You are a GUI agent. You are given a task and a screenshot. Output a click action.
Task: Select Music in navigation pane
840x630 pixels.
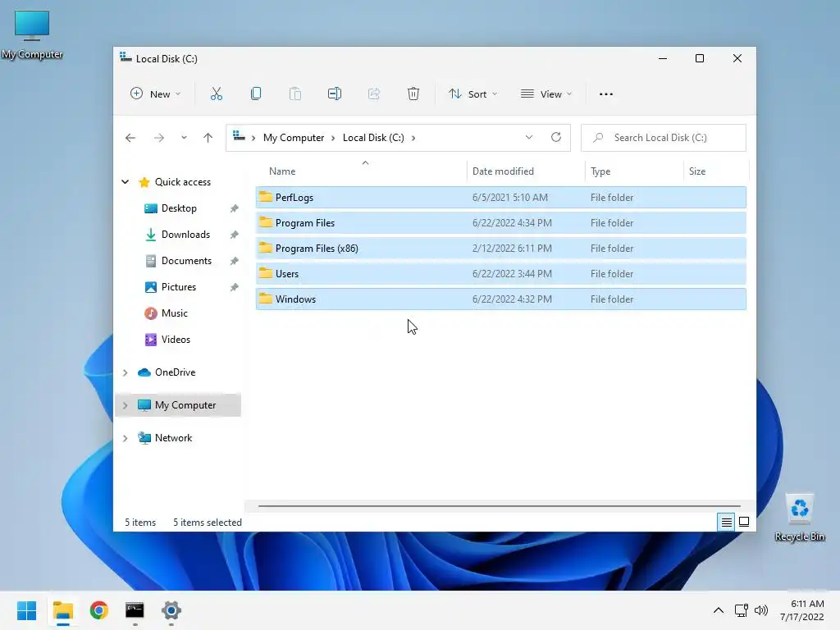click(x=174, y=313)
